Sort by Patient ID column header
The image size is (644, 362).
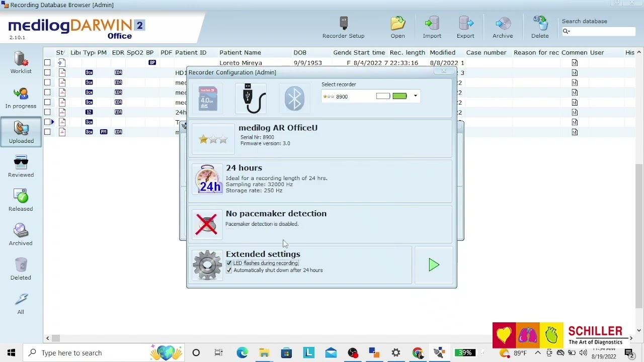tap(191, 52)
